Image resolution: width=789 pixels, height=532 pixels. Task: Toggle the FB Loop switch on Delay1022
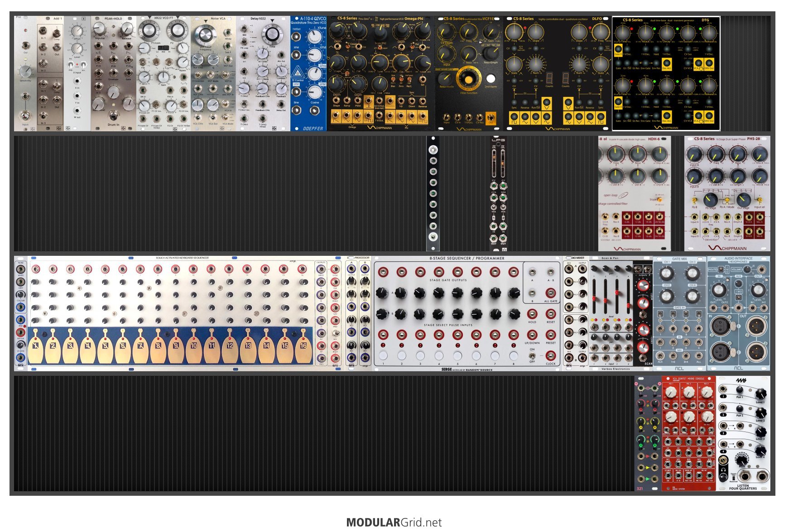pos(245,41)
